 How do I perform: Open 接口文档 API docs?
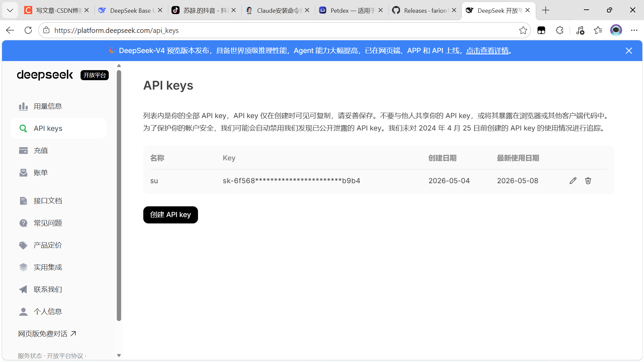59,201
